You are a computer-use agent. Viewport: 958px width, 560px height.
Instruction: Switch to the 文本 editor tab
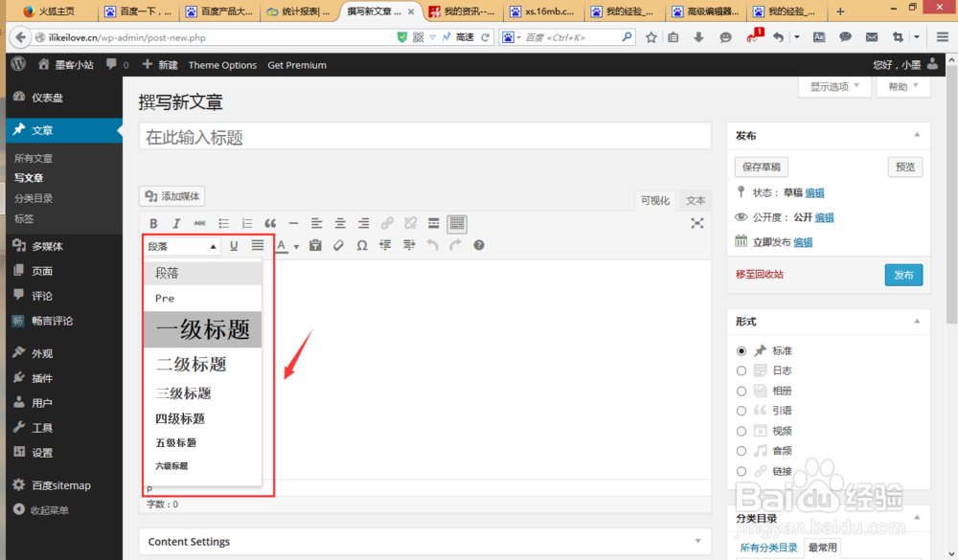click(696, 200)
